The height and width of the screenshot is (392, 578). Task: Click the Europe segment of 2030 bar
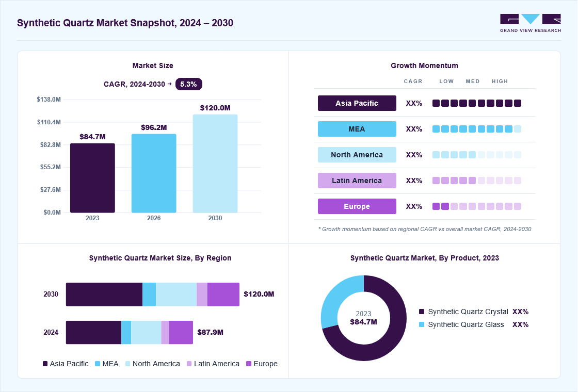coord(223,295)
